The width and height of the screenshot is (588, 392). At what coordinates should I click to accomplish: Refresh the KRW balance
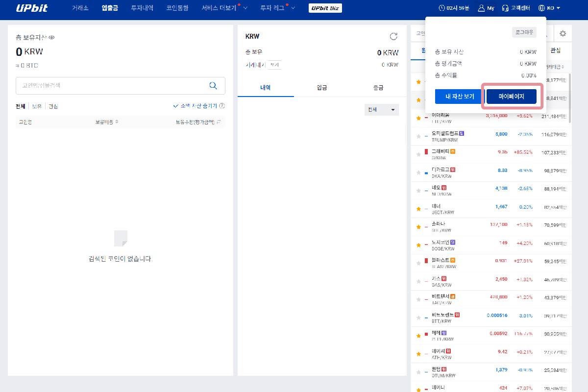393,36
